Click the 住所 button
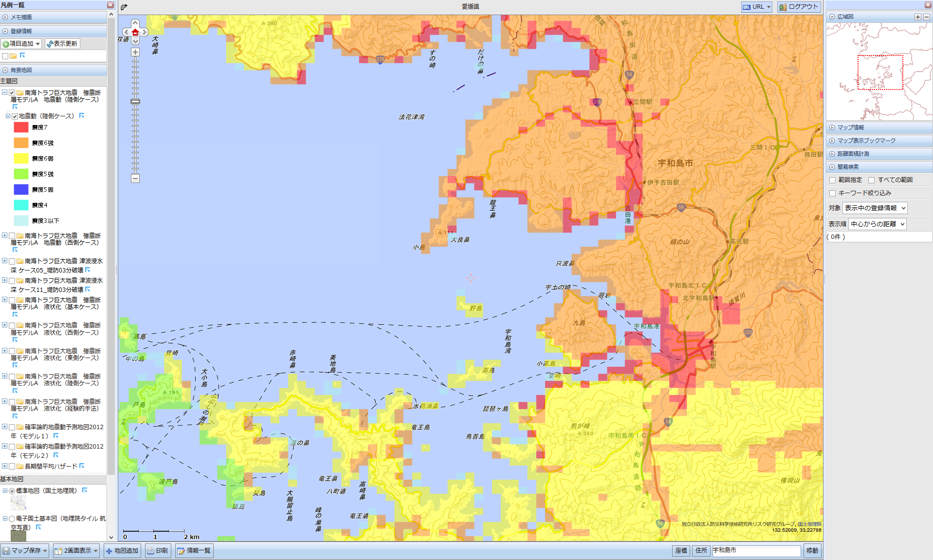This screenshot has width=933, height=560. (x=701, y=551)
